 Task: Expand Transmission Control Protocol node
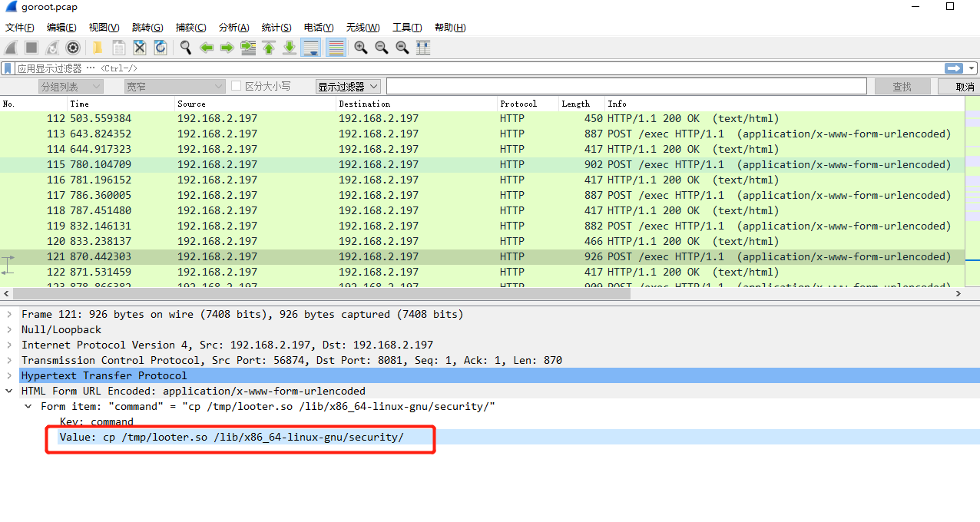pyautogui.click(x=8, y=360)
